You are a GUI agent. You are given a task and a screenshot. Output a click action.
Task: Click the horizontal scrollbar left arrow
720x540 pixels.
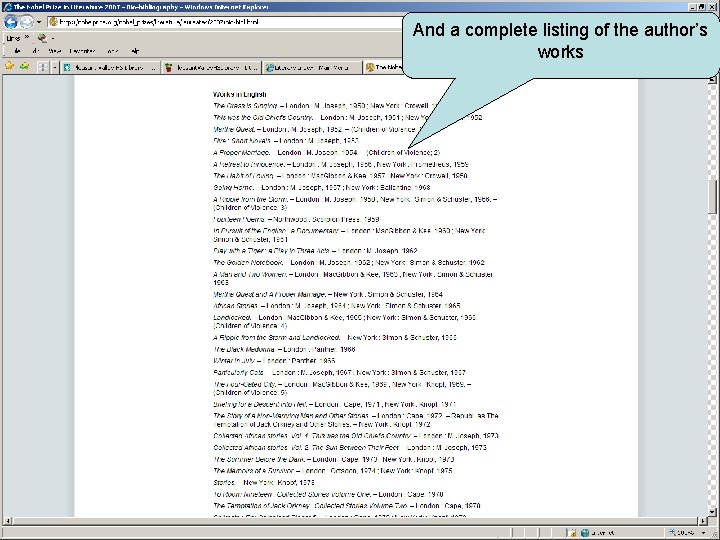click(x=7, y=521)
